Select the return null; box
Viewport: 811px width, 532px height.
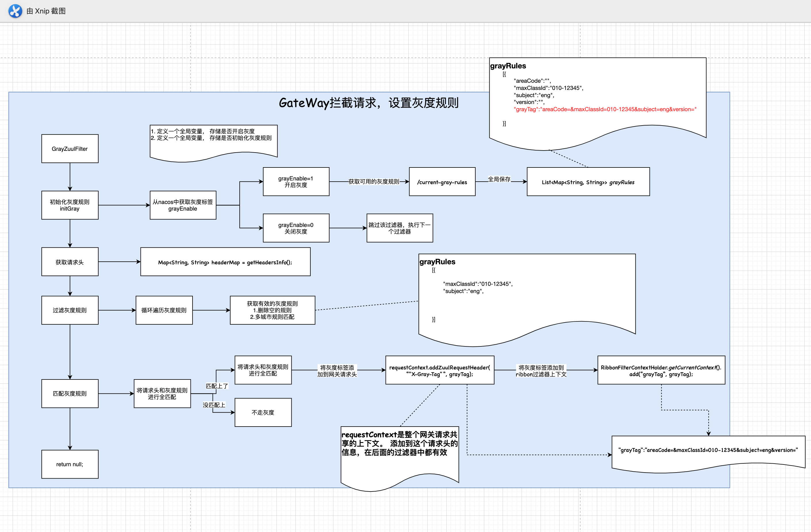pyautogui.click(x=70, y=464)
